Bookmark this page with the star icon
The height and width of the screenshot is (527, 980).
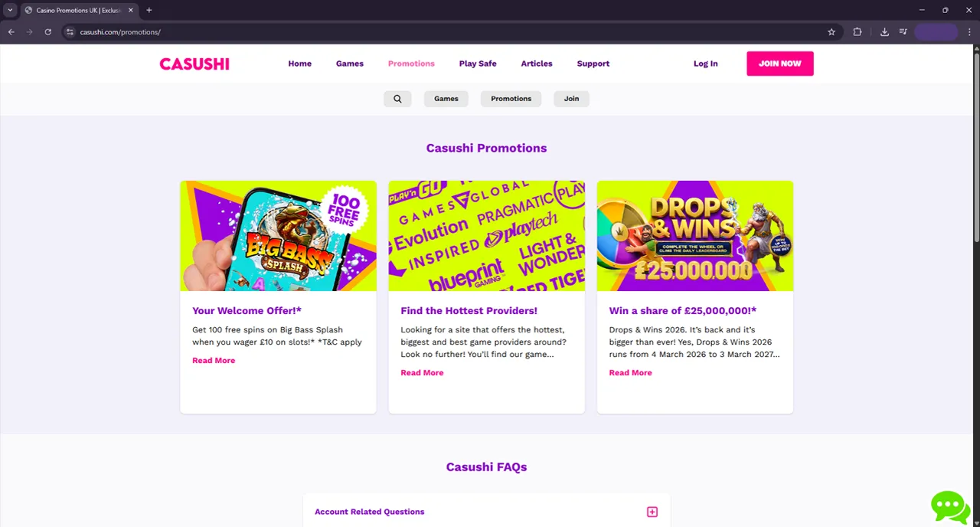point(831,32)
